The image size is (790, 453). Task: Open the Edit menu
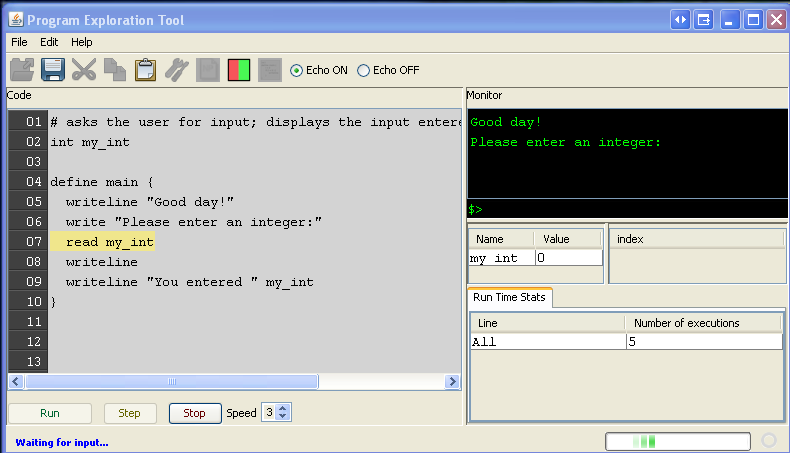(49, 42)
